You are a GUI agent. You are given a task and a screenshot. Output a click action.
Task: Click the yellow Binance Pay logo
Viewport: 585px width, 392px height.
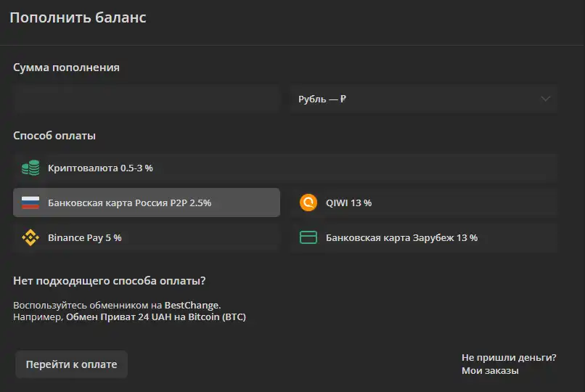[x=30, y=237]
